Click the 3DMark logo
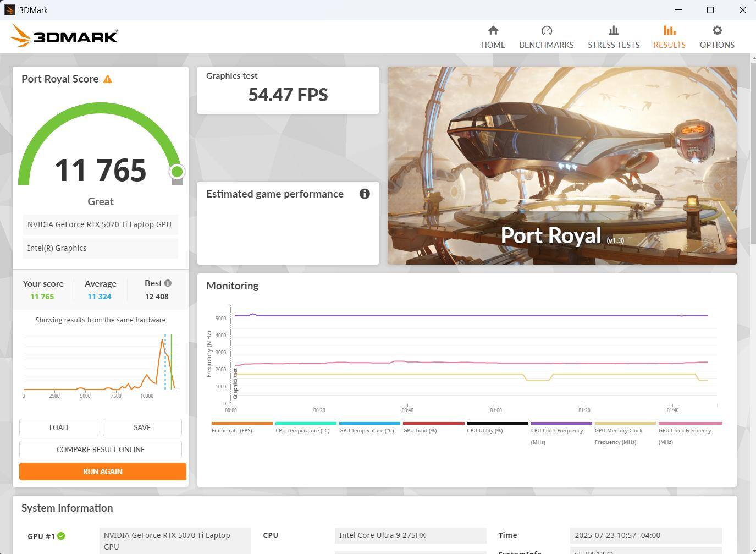The height and width of the screenshot is (554, 756). pos(64,36)
